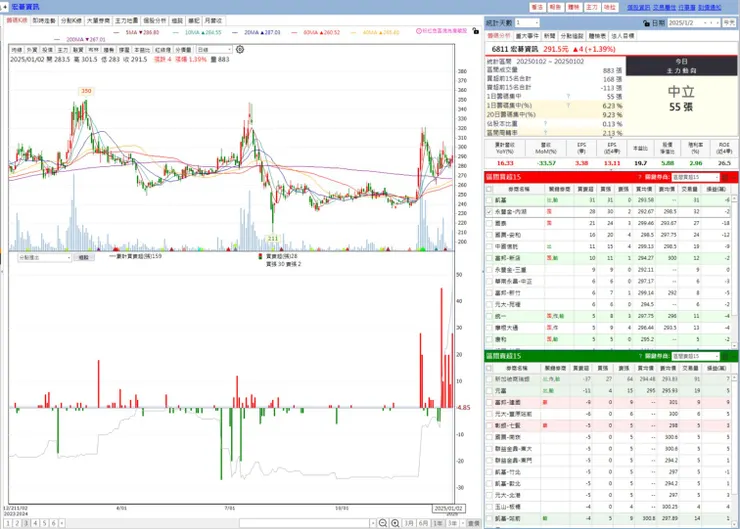Click 5MA legend color line

tap(116, 33)
